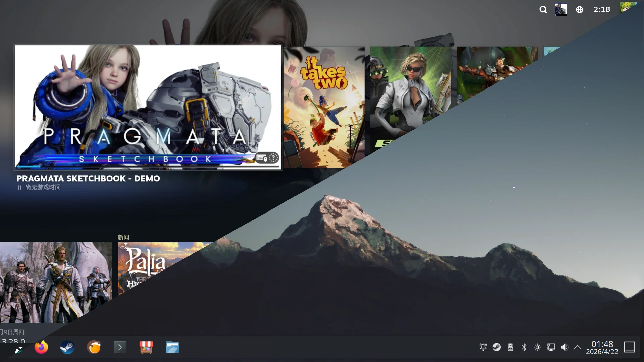Launch Firefox from the taskbar
This screenshot has height=362, width=644.
pos(41,347)
